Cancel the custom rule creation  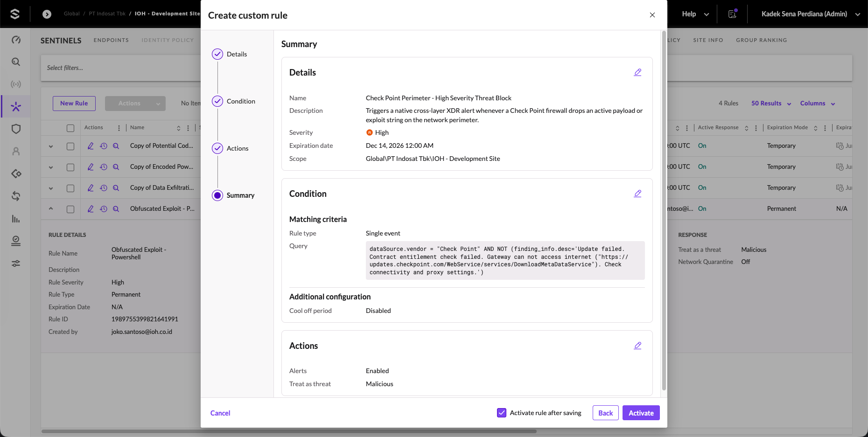220,413
